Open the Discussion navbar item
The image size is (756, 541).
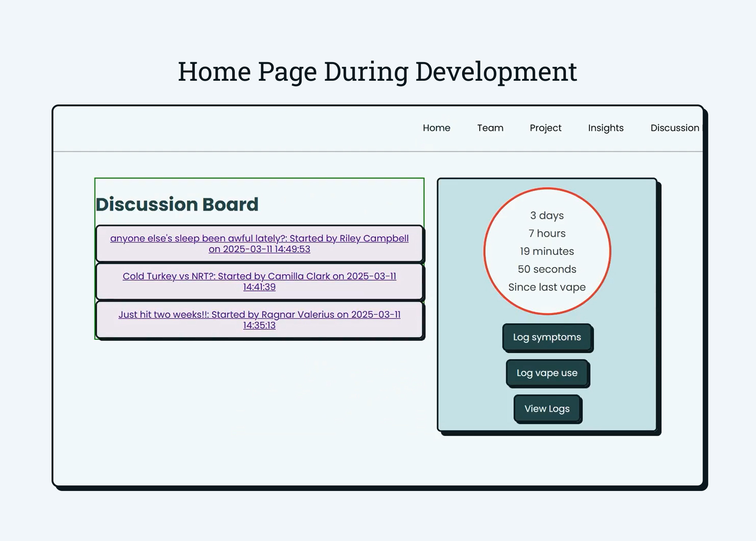[675, 128]
